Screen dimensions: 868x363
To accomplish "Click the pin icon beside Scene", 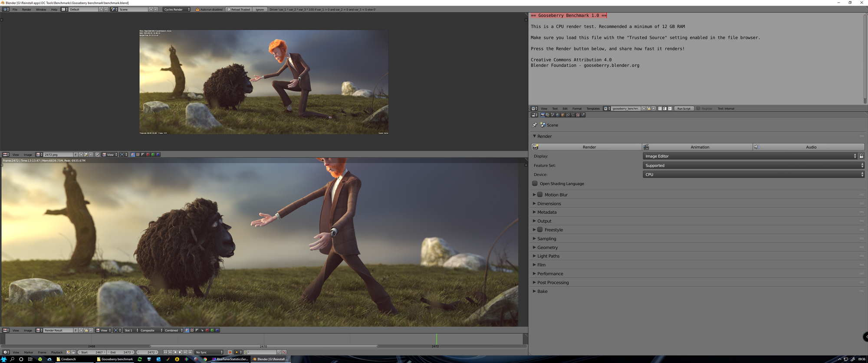I will point(535,125).
